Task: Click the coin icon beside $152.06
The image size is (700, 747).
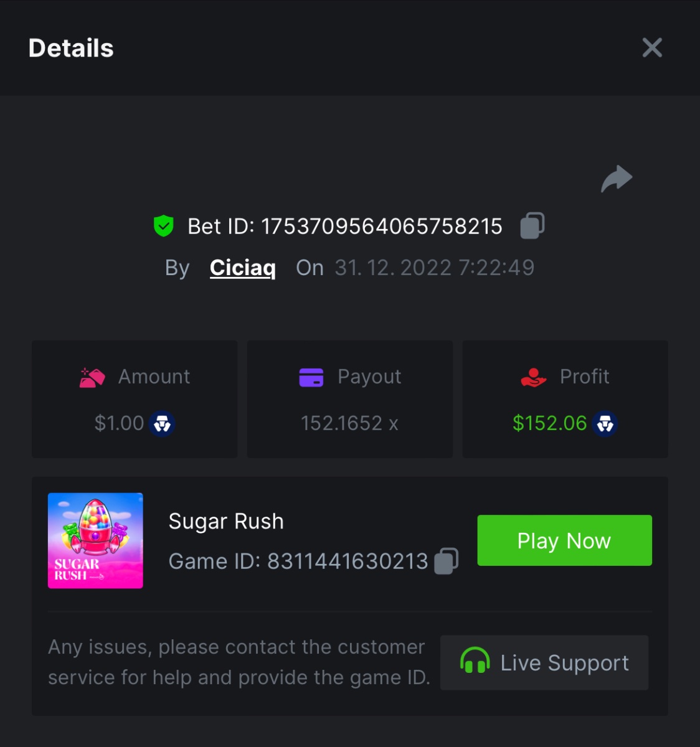Action: point(605,424)
